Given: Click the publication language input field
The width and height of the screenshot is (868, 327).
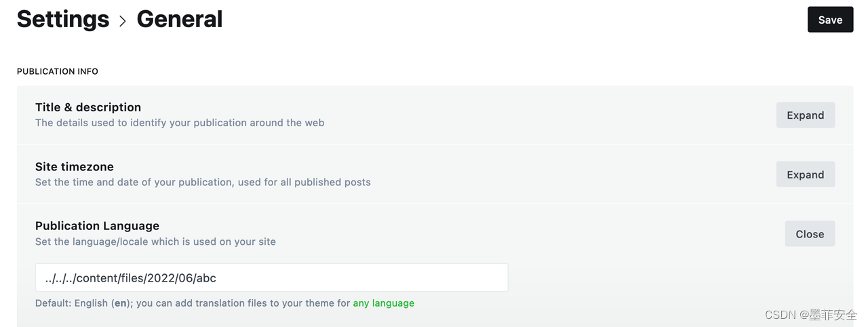Looking at the screenshot, I should (271, 277).
